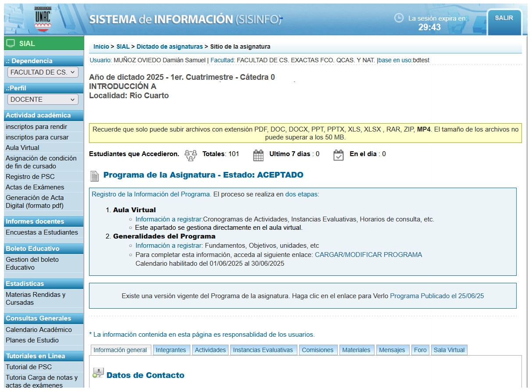Click the SIAL monitor icon
The width and height of the screenshot is (532, 392).
(11, 43)
